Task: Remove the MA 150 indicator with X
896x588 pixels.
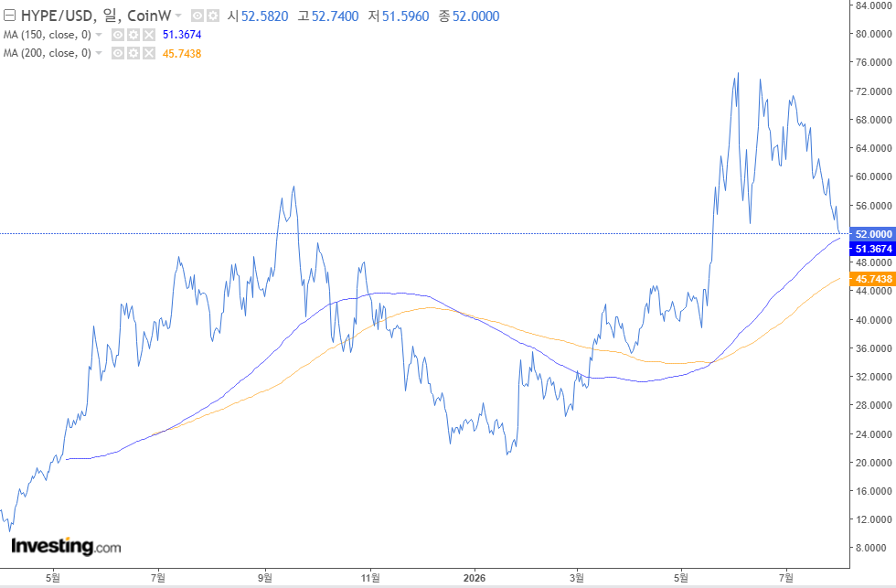Action: tap(148, 35)
